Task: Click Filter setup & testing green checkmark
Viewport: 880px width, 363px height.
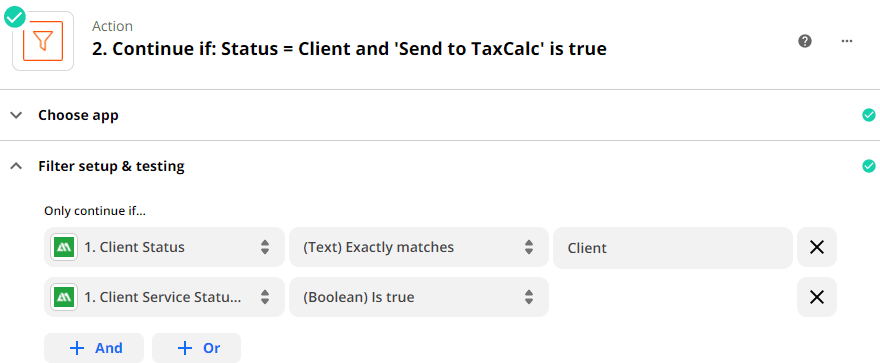Action: (869, 166)
